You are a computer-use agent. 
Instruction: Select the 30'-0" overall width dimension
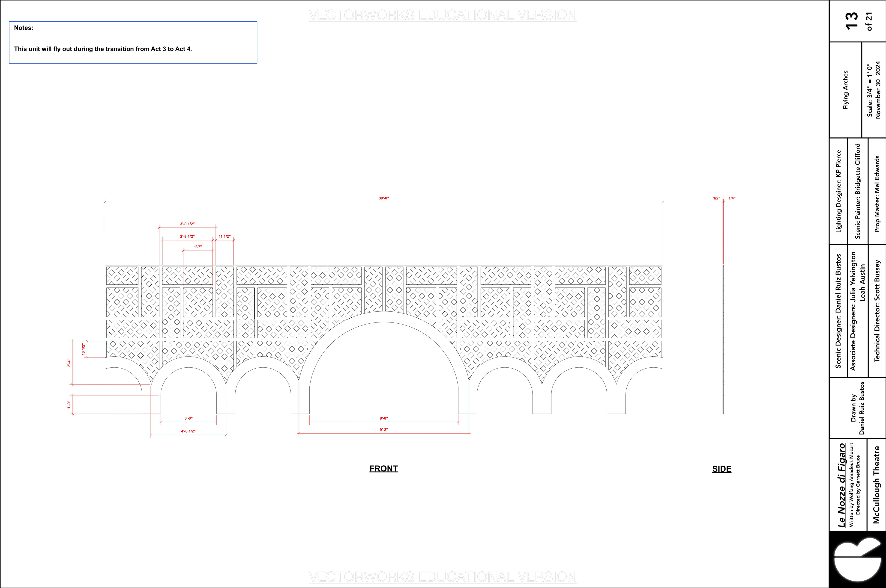(383, 198)
